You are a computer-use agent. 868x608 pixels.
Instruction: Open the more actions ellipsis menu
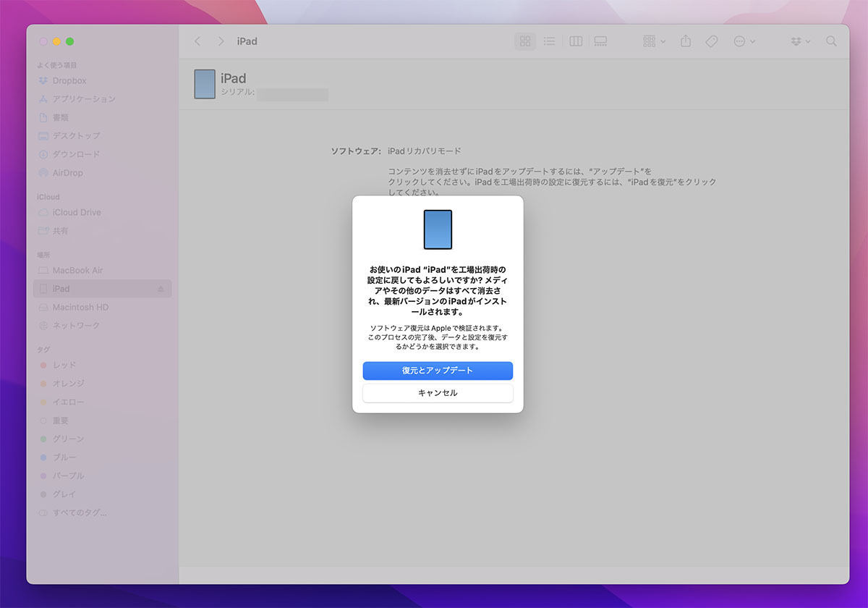(744, 41)
